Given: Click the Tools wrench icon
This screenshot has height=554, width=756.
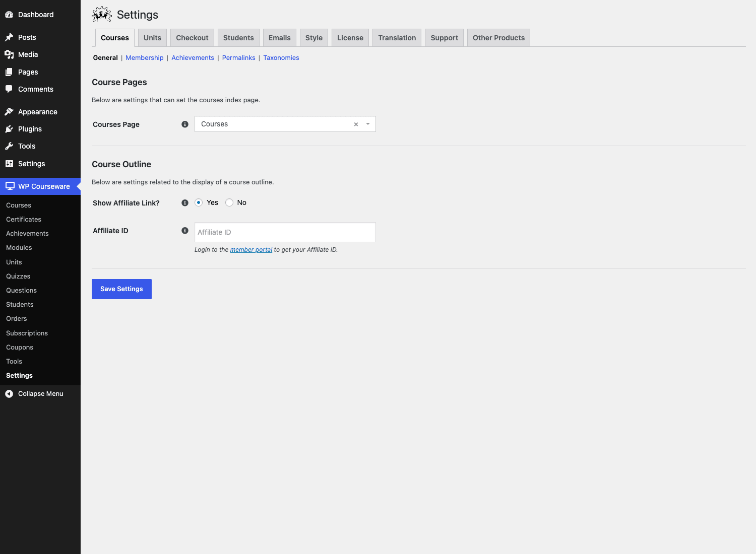Looking at the screenshot, I should (9, 146).
